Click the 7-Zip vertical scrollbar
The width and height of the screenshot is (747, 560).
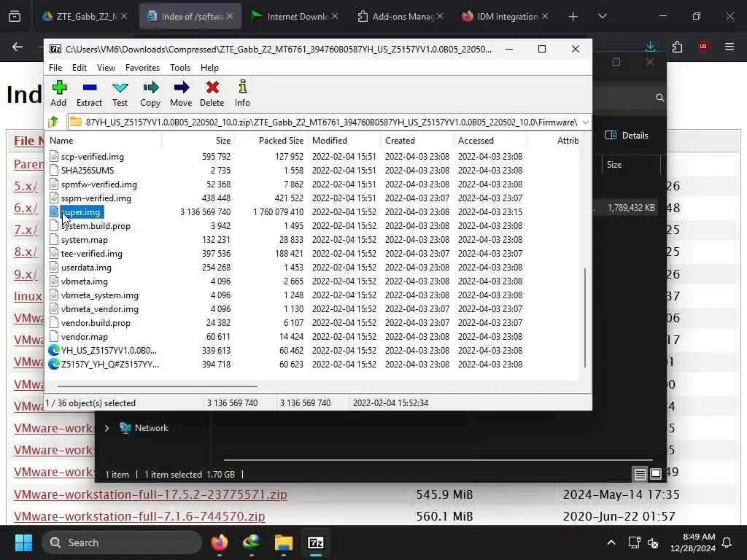click(585, 318)
